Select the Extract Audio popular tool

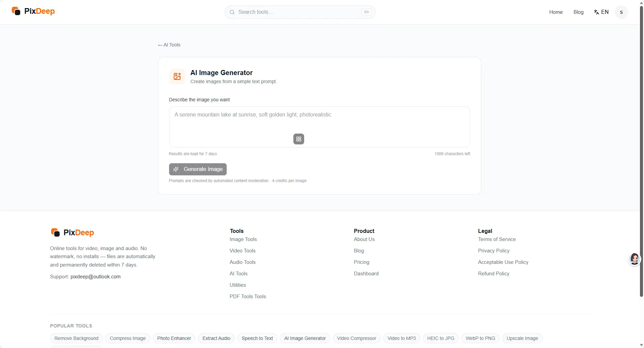coord(217,338)
